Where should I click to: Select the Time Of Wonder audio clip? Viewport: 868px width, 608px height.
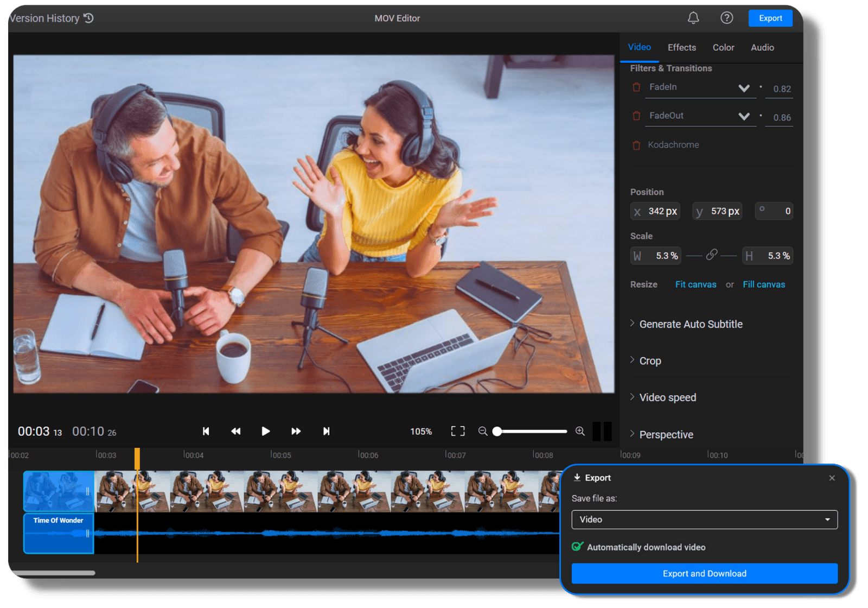click(x=58, y=534)
